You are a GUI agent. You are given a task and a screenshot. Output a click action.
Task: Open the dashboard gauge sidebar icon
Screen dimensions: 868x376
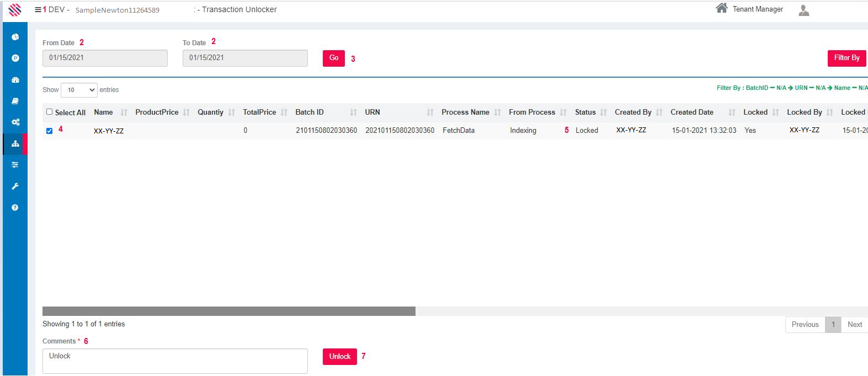point(15,80)
